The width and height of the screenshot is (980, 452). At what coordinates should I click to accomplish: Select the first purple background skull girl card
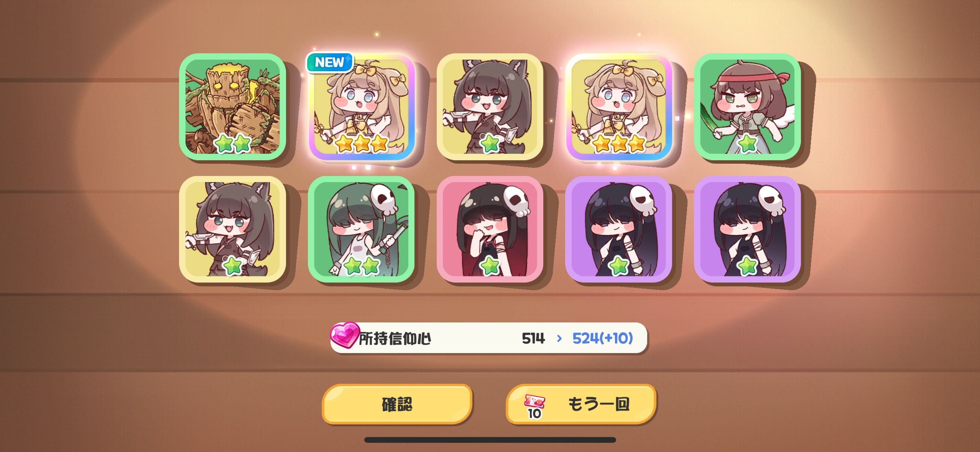(x=619, y=229)
